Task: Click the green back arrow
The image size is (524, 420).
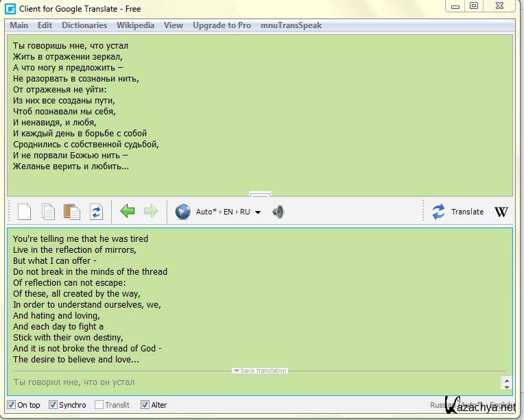Action: pyautogui.click(x=128, y=212)
